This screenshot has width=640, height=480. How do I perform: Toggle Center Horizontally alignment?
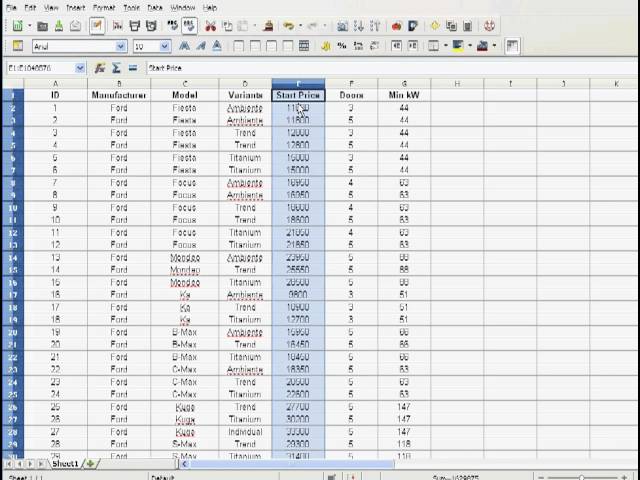(255, 46)
